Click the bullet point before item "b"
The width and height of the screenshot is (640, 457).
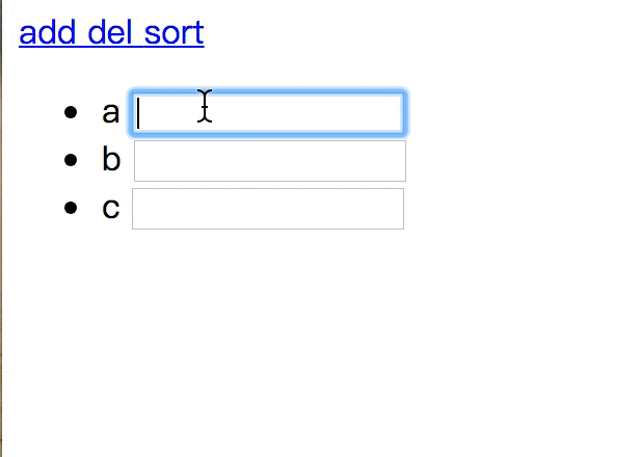70,160
